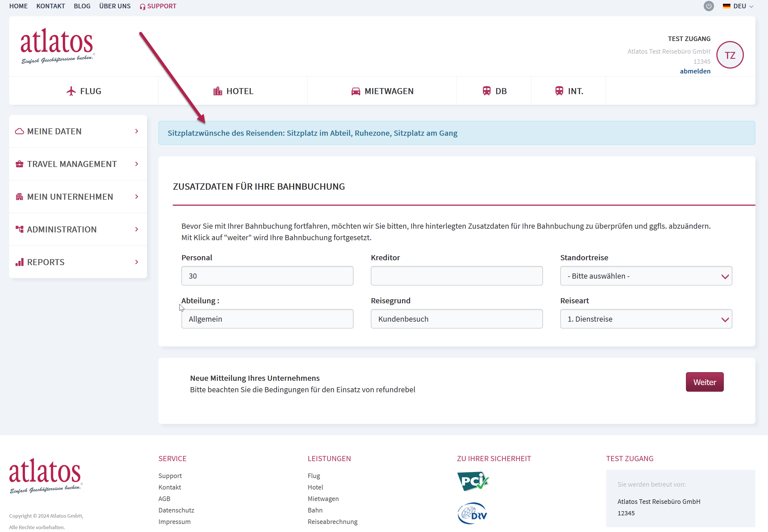Click the PCI security badge

point(473,481)
